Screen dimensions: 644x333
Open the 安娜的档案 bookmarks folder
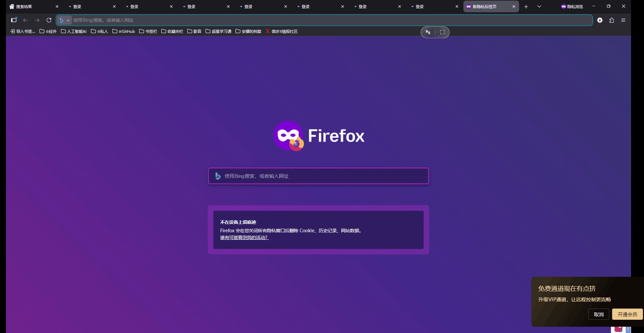248,31
